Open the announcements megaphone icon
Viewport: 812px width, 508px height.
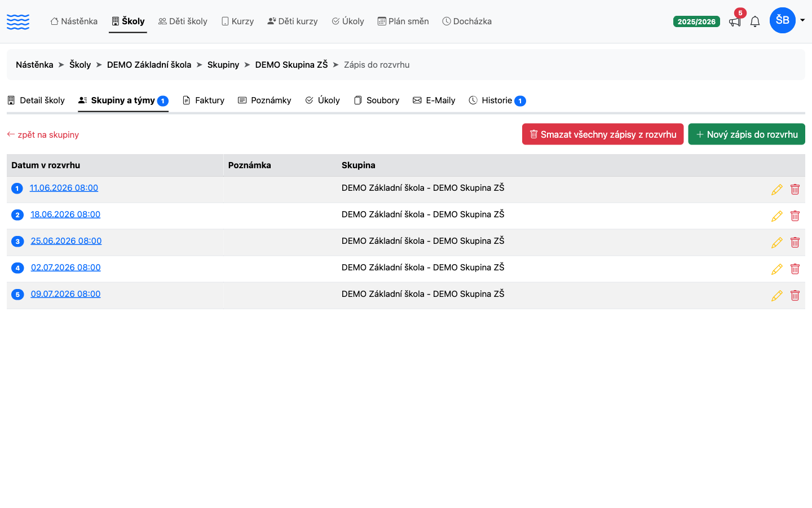(x=735, y=22)
